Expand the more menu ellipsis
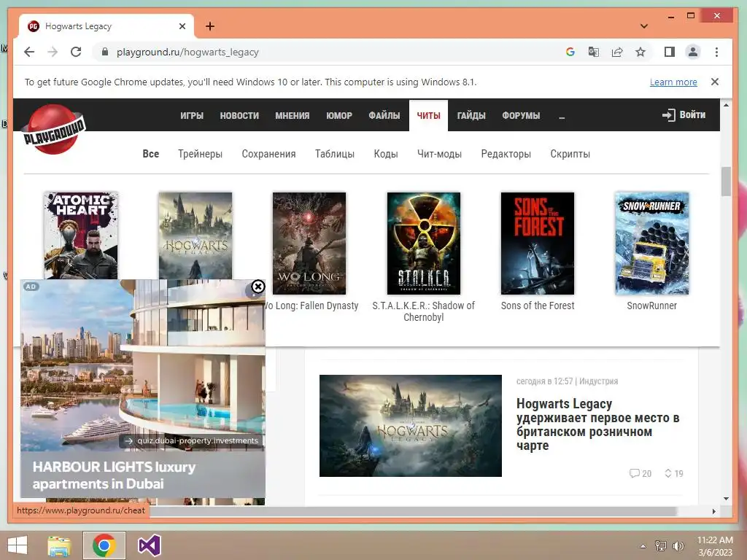 point(562,116)
